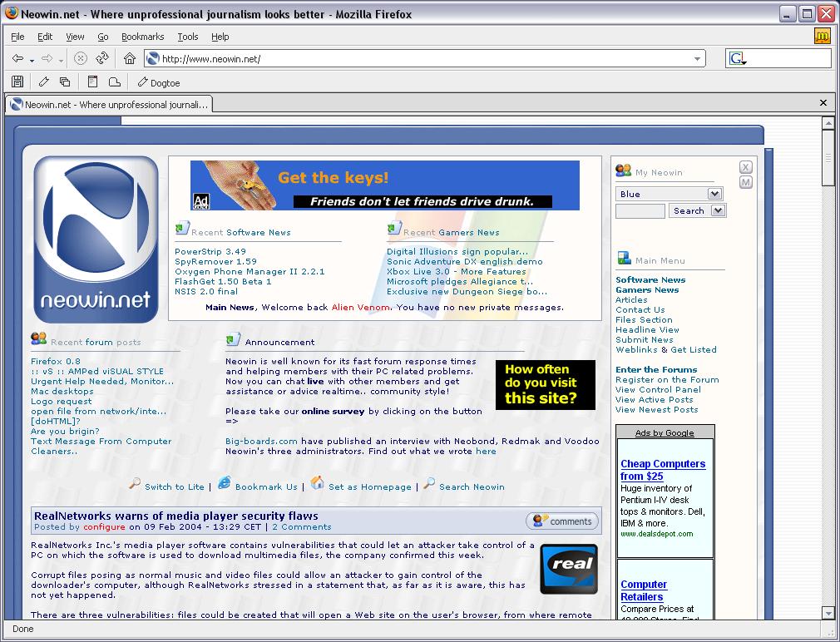Click the Get the keys banner ad
This screenshot has width=840, height=642.
click(384, 185)
